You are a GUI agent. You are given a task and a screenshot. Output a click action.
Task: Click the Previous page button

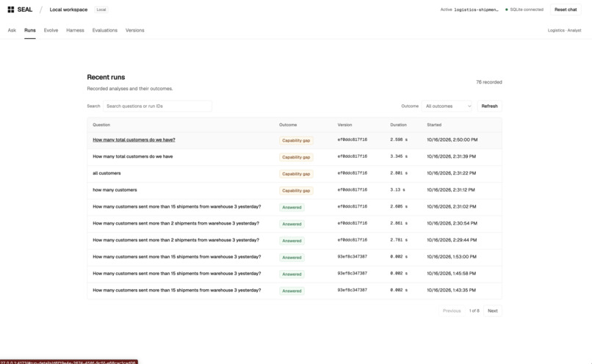coord(452,311)
